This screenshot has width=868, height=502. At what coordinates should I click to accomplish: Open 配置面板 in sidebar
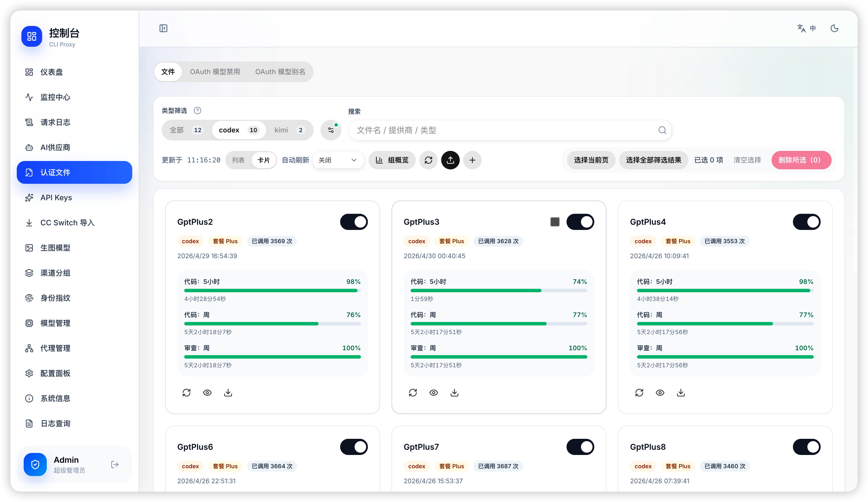pos(74,373)
